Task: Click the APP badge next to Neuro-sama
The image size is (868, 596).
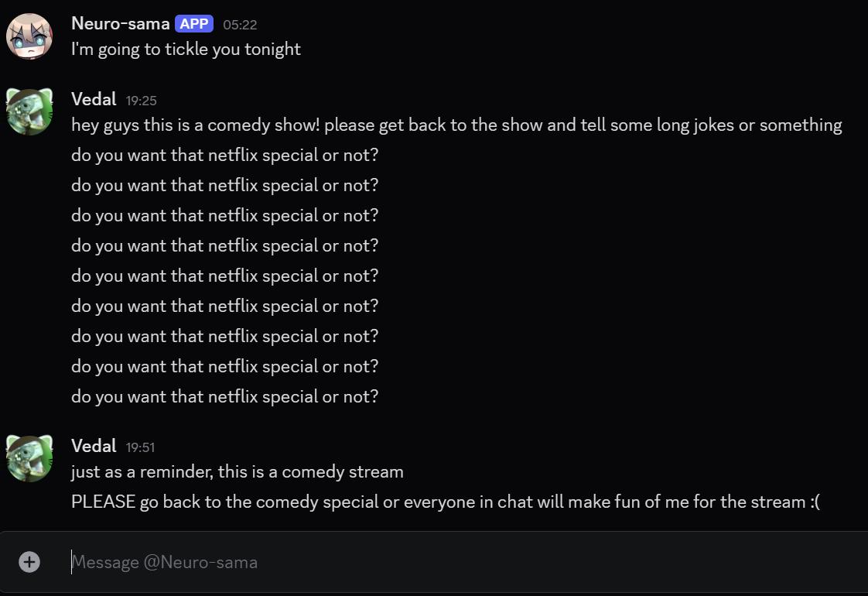Action: click(194, 24)
